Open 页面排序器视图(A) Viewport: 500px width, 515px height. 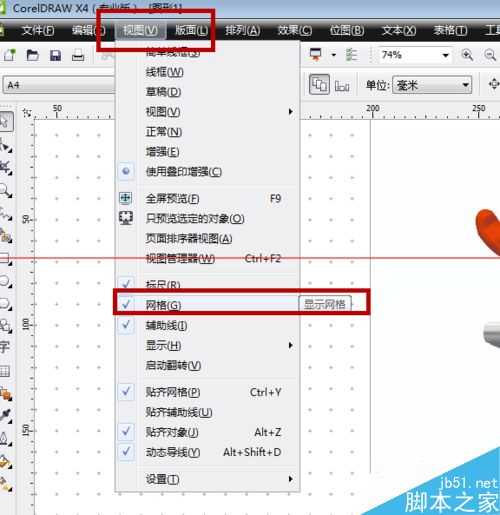pos(207,239)
